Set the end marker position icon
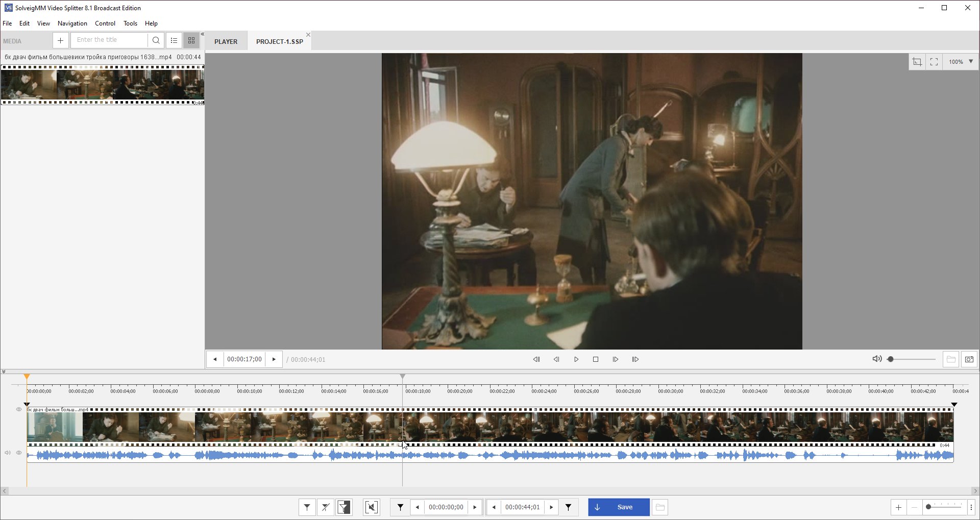The width and height of the screenshot is (980, 520). pyautogui.click(x=568, y=507)
